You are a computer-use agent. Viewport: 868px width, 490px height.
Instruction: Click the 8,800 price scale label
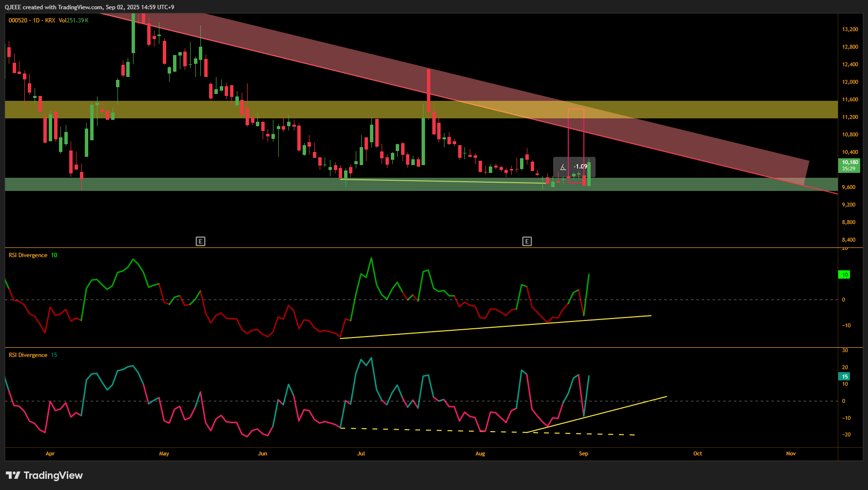(849, 222)
